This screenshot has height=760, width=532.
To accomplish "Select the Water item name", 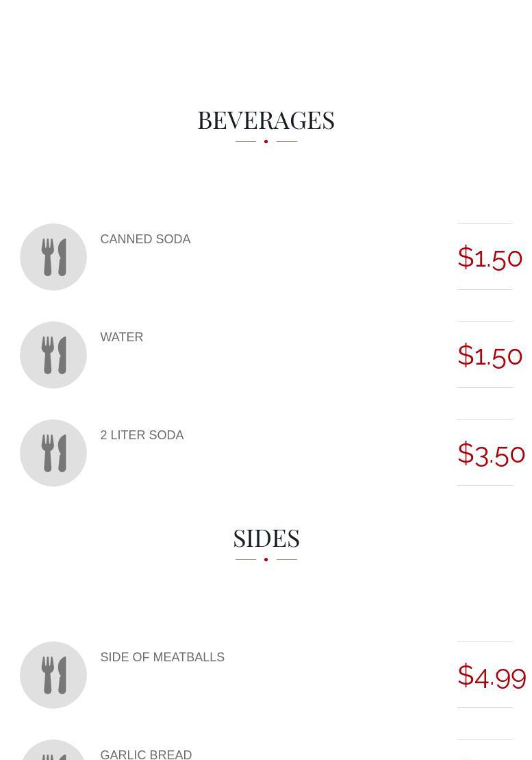I will 122,337.
